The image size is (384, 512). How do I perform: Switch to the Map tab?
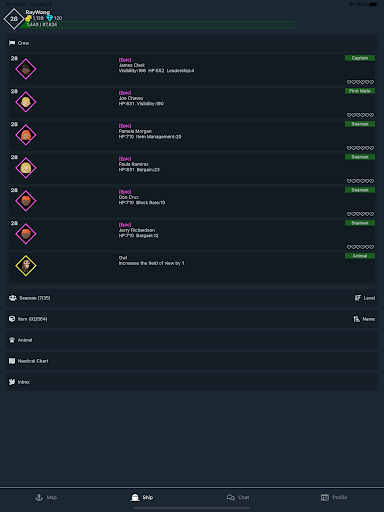coord(46,497)
